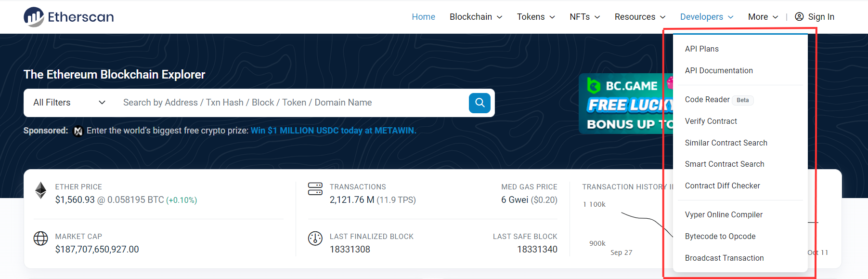Focus the address search input field
This screenshot has height=279, width=868.
click(291, 103)
